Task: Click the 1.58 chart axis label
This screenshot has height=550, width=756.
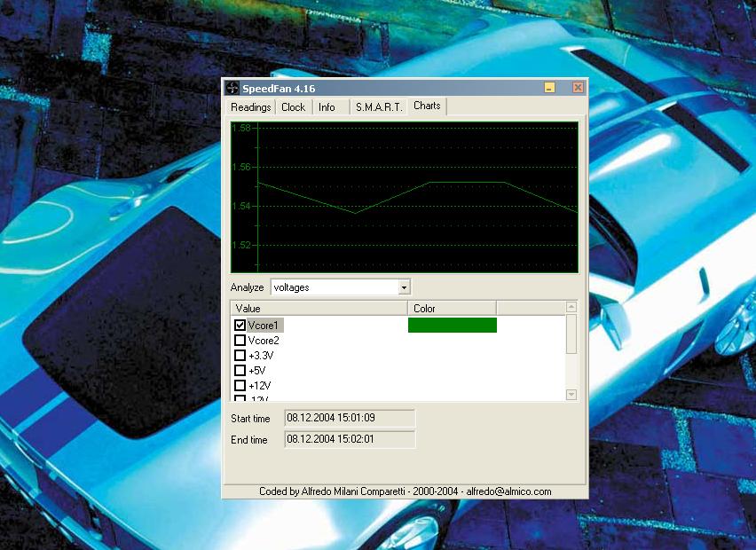Action: tap(241, 129)
